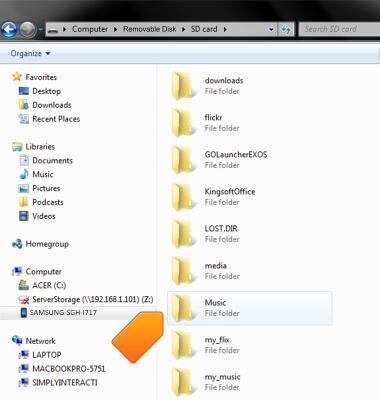Select the highlighted Music folder
The image size is (380, 400).
(x=250, y=308)
